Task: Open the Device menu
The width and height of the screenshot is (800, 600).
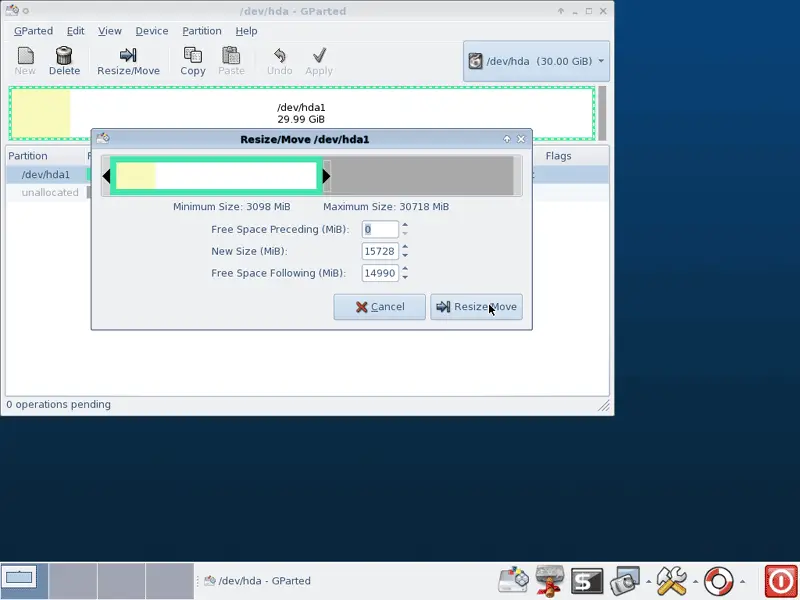Action: [152, 31]
